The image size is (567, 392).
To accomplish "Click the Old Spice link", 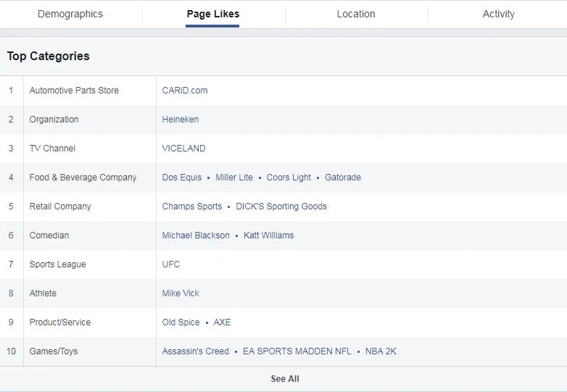I will coord(181,322).
